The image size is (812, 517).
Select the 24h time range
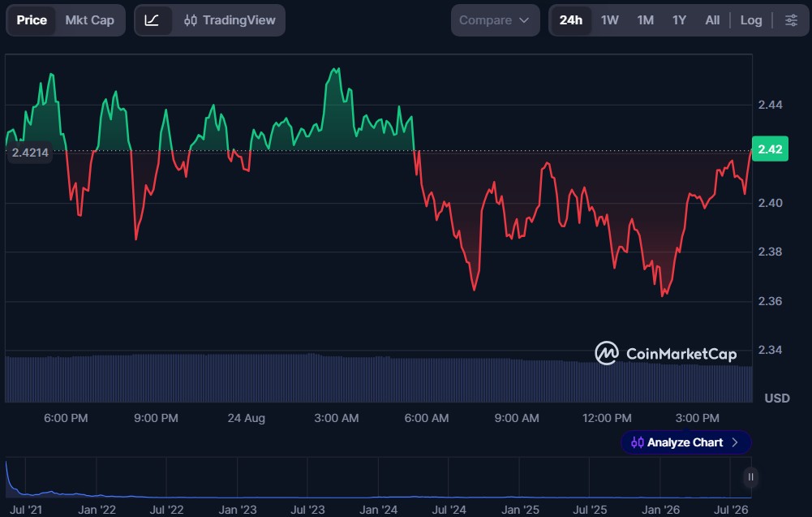(571, 20)
